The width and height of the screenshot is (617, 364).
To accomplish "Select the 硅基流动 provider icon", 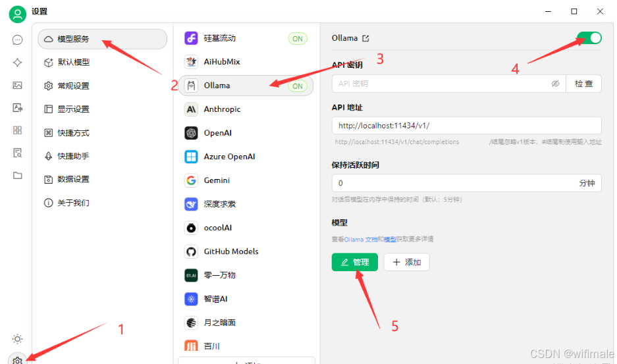I will pyautogui.click(x=191, y=38).
